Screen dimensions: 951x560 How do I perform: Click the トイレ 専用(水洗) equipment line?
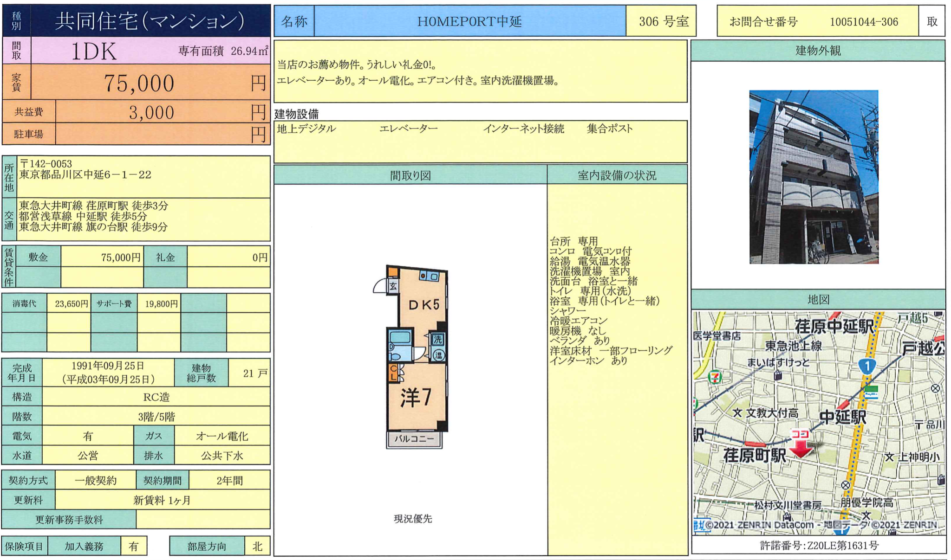point(590,291)
